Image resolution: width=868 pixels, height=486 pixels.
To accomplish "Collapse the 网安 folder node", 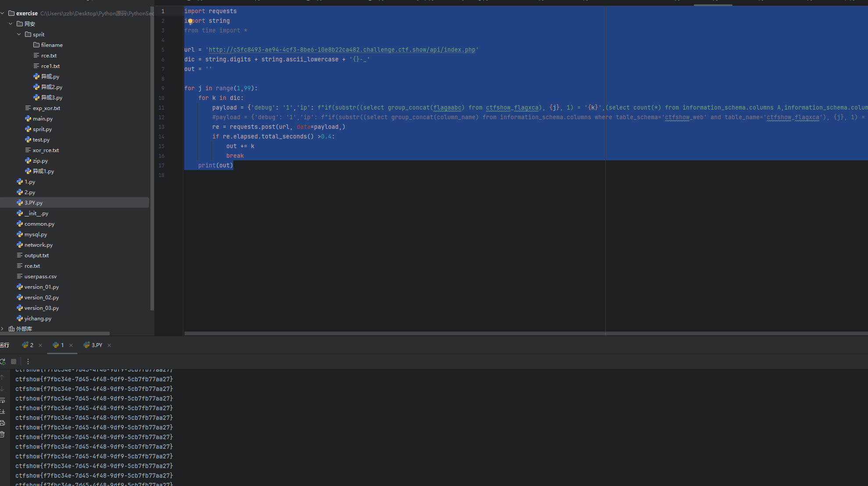I will click(11, 24).
